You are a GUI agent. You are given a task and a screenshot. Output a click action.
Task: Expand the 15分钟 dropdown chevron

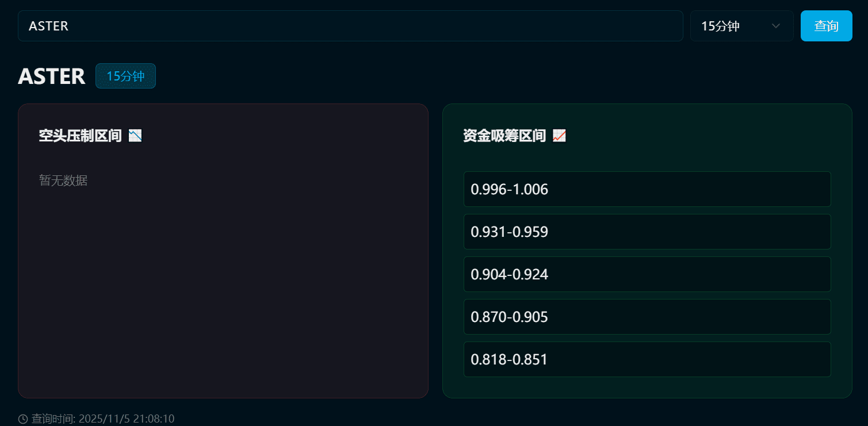pos(775,26)
